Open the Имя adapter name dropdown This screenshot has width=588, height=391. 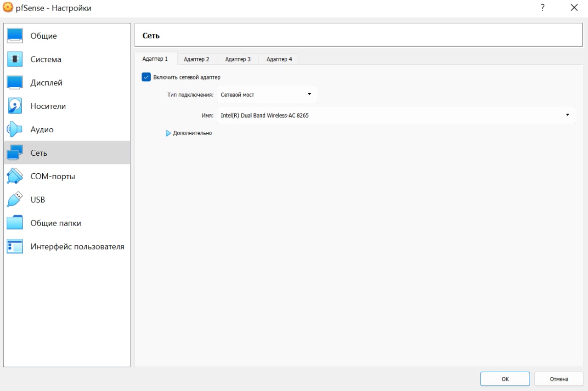point(396,115)
